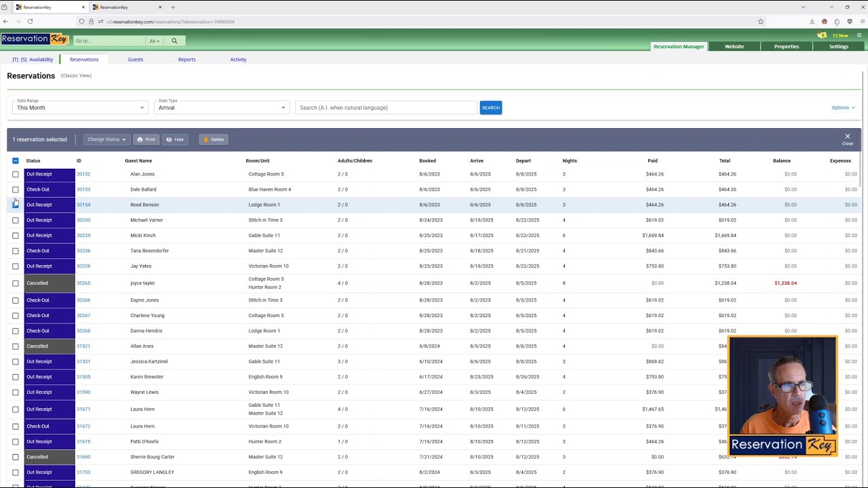The width and height of the screenshot is (868, 488).
Task: Open reservation ID 31672
Action: [x=83, y=426]
